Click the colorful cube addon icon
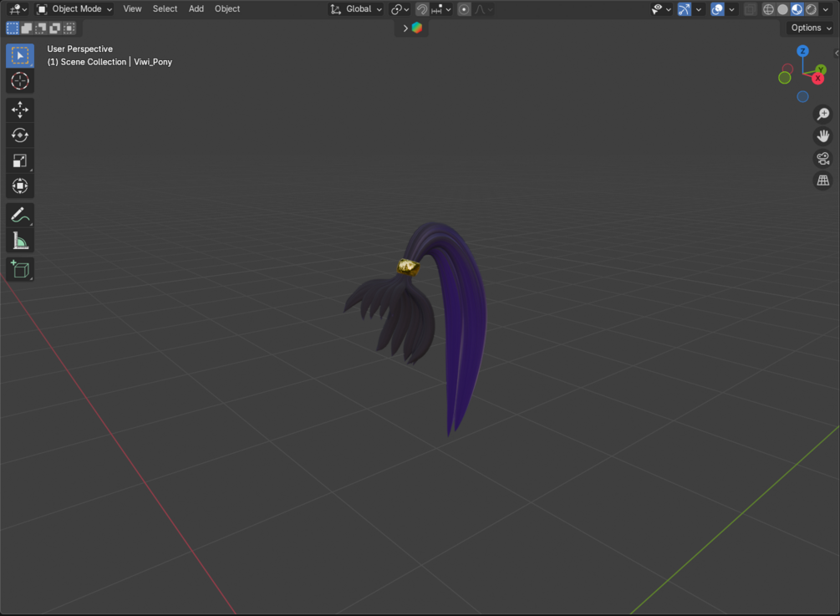The width and height of the screenshot is (840, 616). click(x=417, y=28)
